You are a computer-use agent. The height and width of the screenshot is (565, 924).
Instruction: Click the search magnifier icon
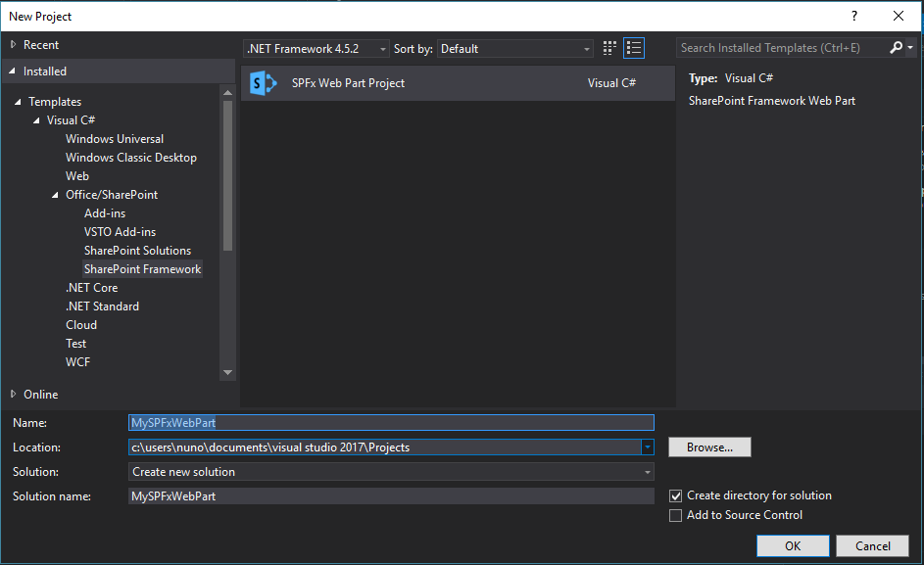click(x=896, y=48)
